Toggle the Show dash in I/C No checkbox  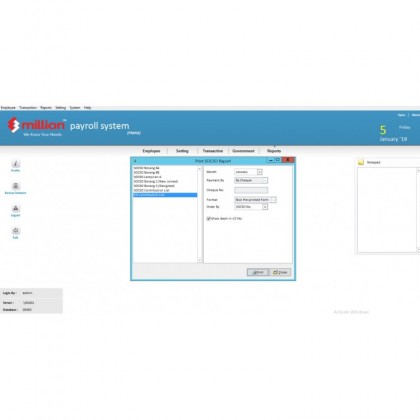209,219
